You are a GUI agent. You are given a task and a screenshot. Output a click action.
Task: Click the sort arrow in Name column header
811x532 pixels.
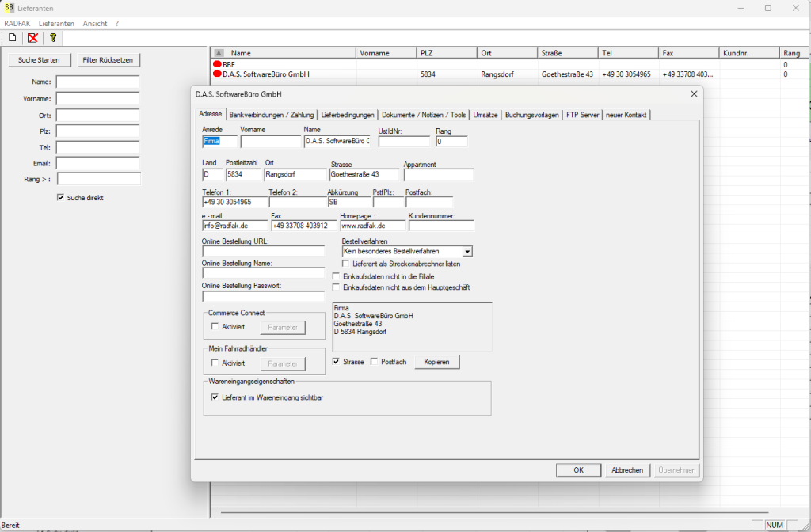pyautogui.click(x=219, y=53)
